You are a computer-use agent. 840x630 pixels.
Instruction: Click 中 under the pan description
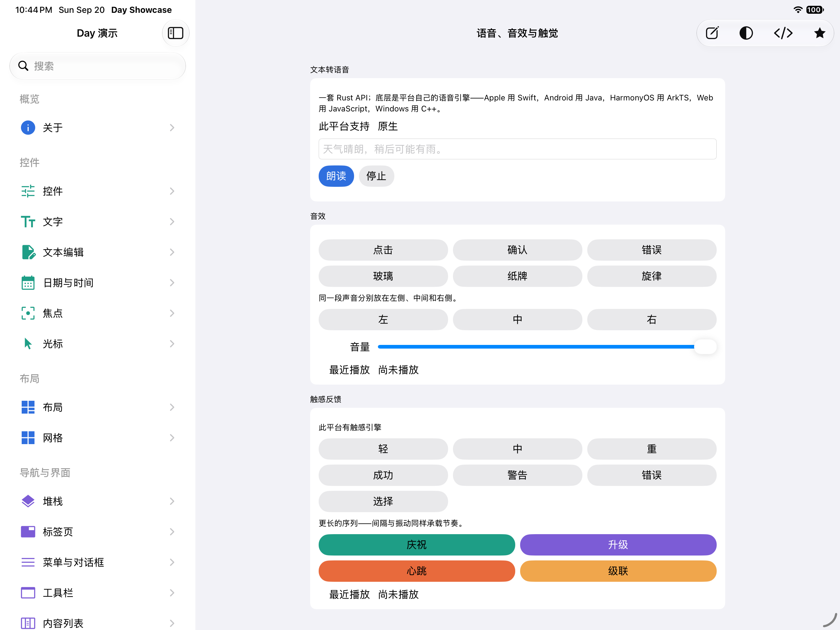[517, 319]
